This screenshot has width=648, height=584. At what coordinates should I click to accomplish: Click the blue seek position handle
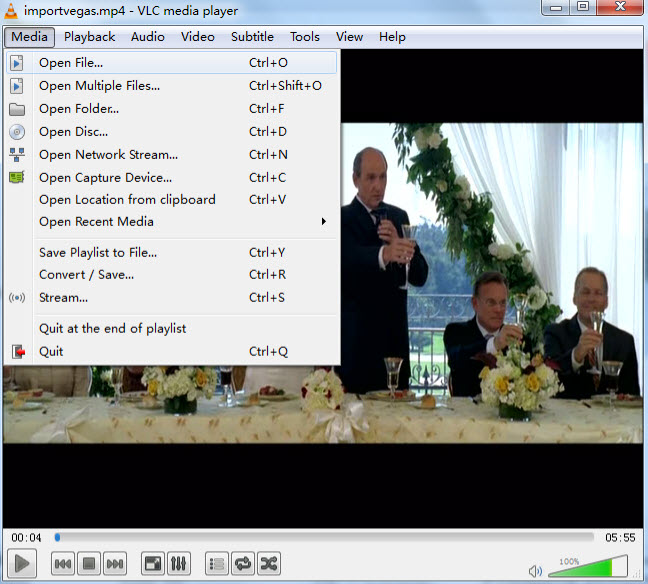57,537
